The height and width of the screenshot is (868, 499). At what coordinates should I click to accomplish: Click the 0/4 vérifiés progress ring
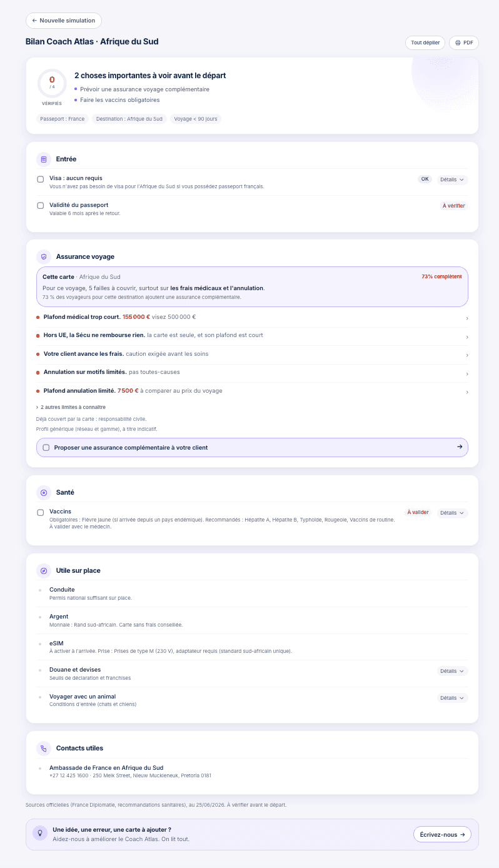pos(52,83)
